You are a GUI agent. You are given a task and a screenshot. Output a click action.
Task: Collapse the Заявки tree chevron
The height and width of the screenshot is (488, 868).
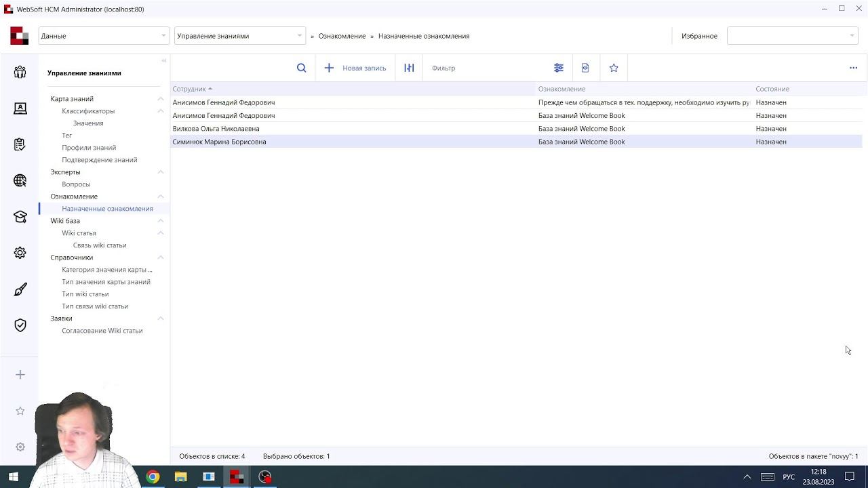pyautogui.click(x=161, y=319)
